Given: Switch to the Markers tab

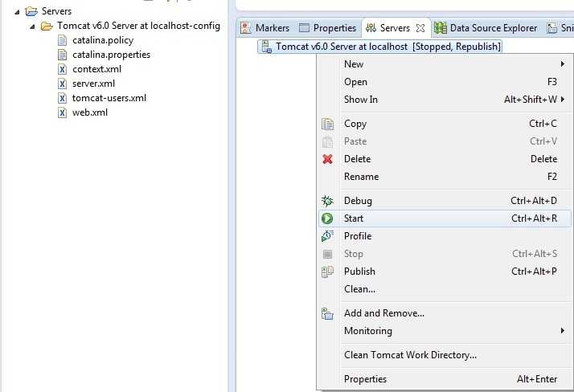Looking at the screenshot, I should tap(264, 28).
